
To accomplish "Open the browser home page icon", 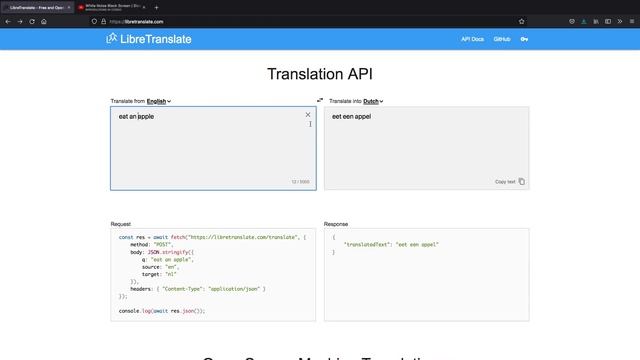I will point(44,22).
